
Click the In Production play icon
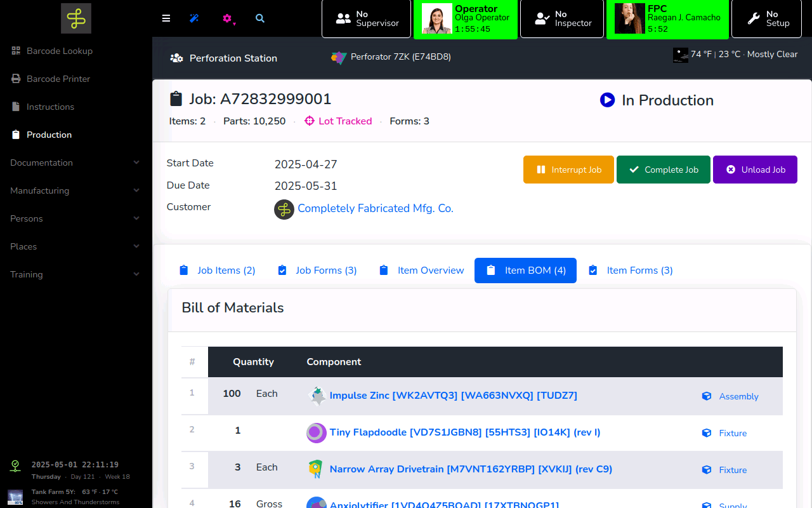point(607,100)
